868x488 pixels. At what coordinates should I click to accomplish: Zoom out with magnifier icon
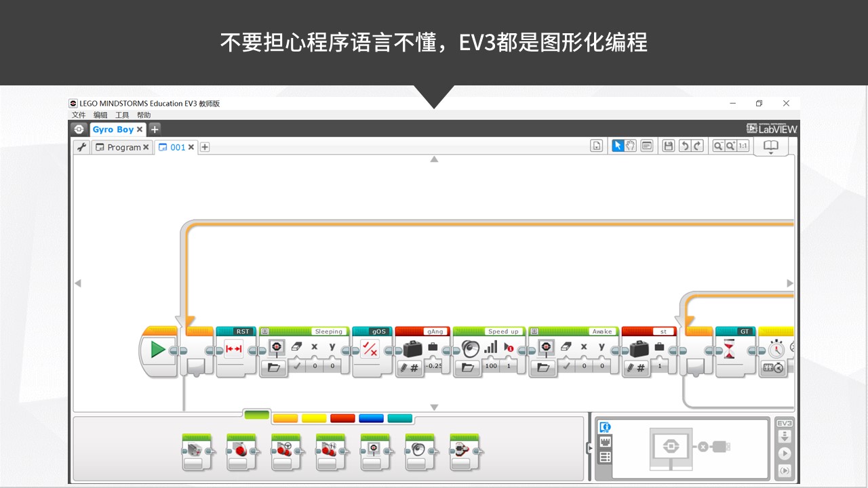point(717,146)
